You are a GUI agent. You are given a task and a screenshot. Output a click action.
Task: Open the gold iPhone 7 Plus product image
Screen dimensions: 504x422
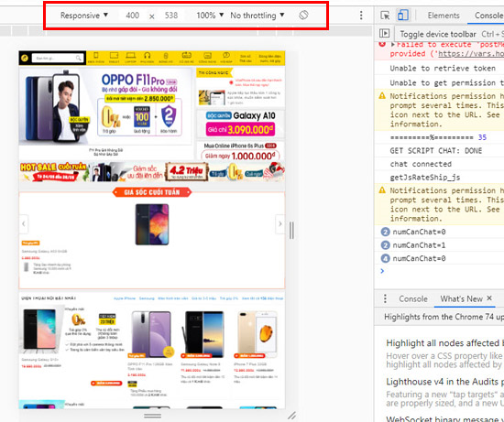pyautogui.click(x=257, y=334)
